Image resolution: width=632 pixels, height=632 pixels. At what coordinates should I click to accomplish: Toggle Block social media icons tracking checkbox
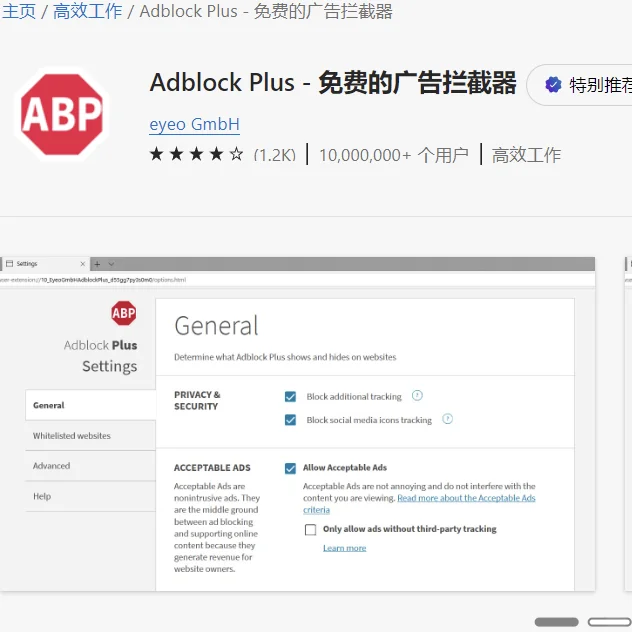click(290, 420)
